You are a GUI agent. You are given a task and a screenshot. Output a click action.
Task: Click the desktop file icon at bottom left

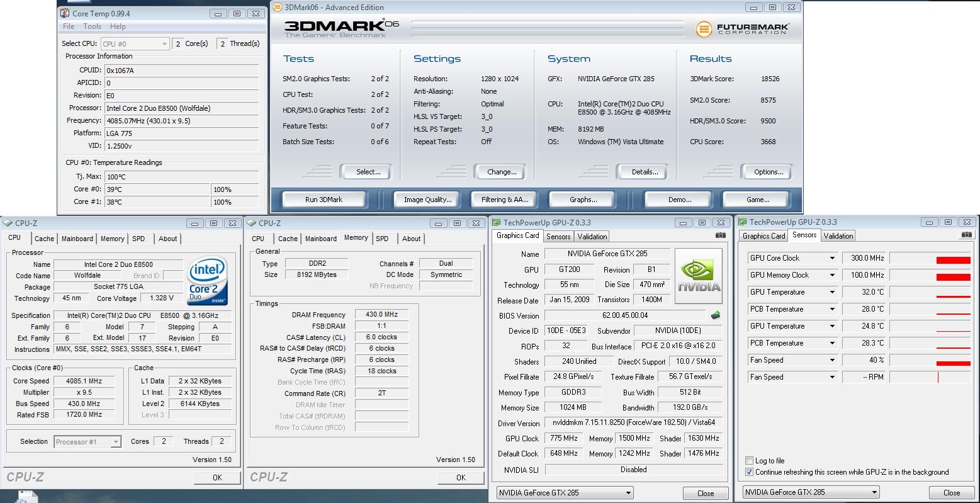coord(26,496)
